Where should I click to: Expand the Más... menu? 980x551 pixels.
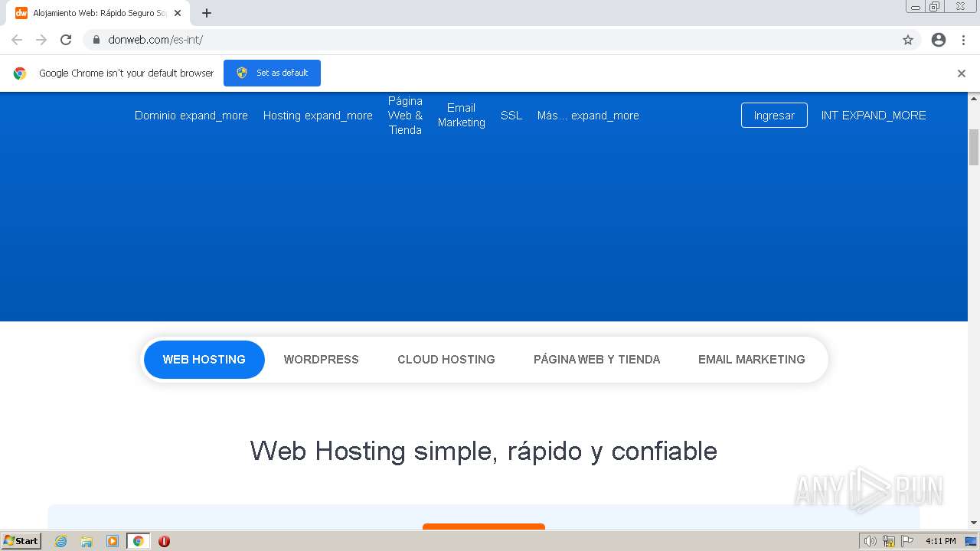click(588, 116)
